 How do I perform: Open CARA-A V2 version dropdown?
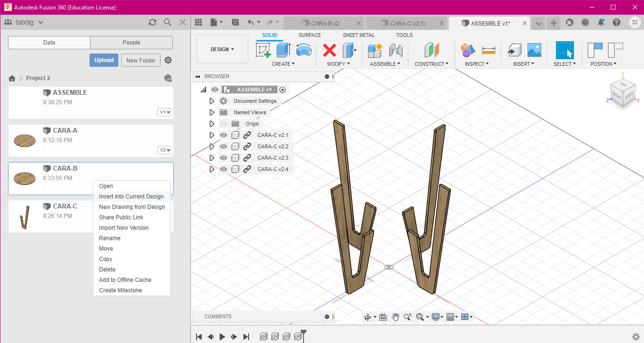(x=165, y=150)
